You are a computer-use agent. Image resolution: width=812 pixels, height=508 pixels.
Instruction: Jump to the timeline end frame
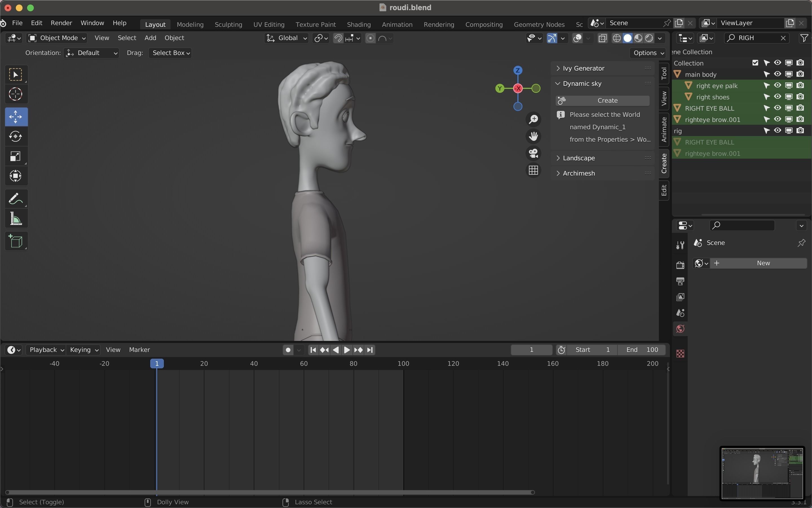tap(370, 350)
